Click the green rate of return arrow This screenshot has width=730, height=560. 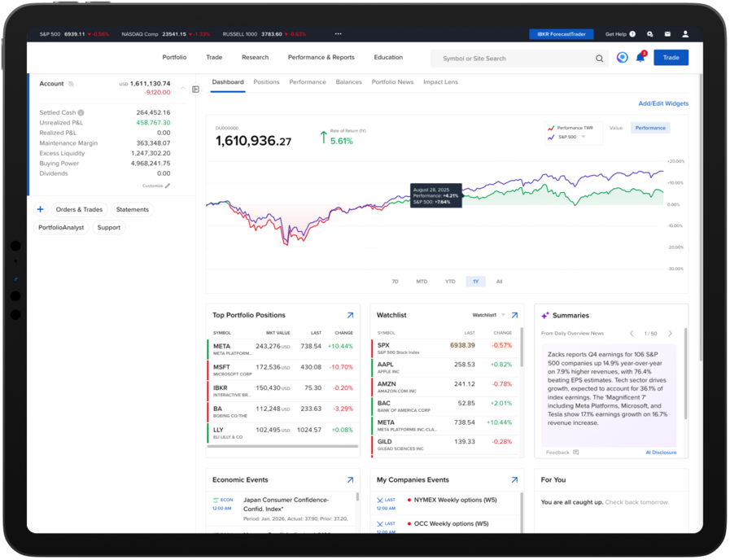point(324,138)
